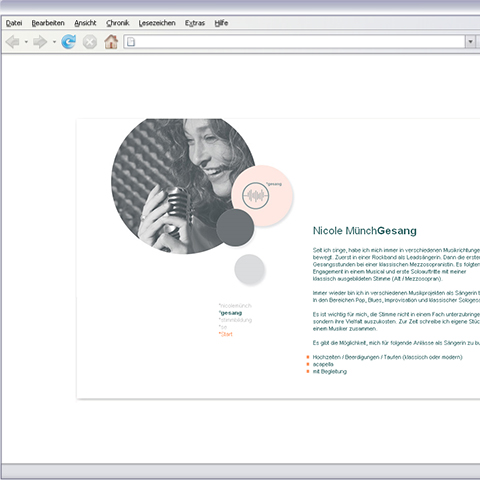This screenshot has width=480, height=480.
Task: Click the browser Back arrow
Action: 13,42
